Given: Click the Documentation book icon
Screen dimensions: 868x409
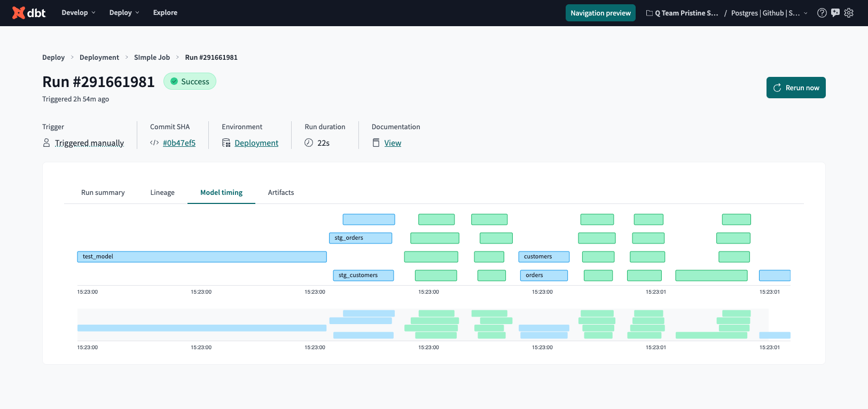Looking at the screenshot, I should tap(376, 143).
